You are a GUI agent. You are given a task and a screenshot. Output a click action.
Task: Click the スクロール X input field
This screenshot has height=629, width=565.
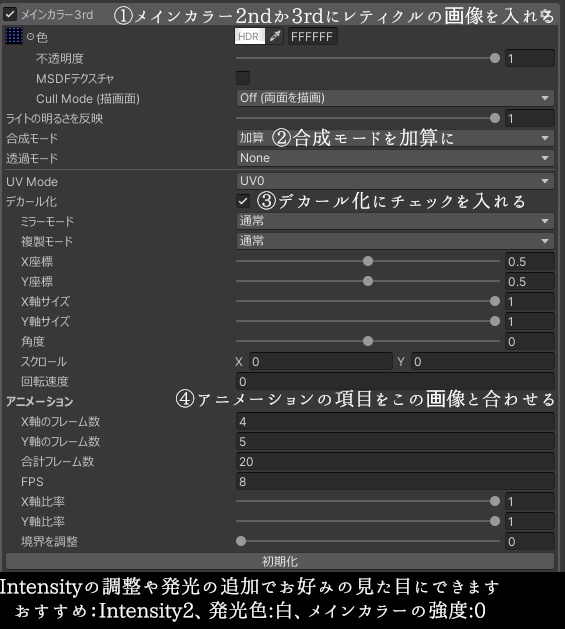[321, 362]
